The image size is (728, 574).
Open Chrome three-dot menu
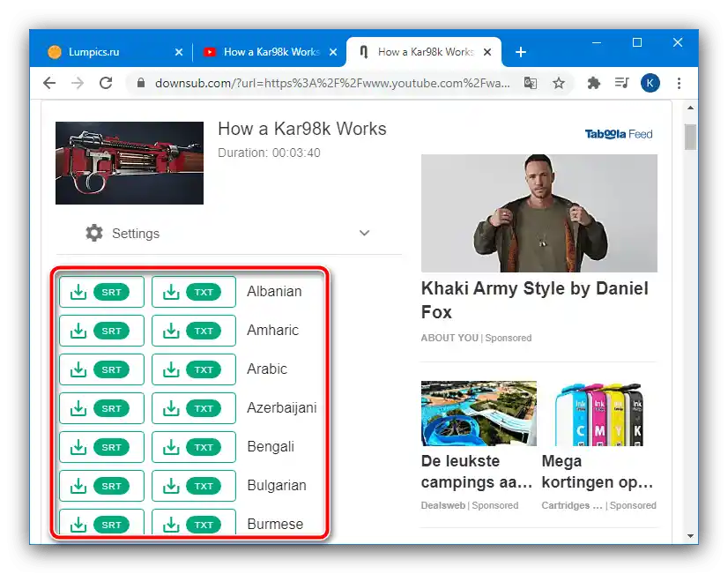[679, 83]
